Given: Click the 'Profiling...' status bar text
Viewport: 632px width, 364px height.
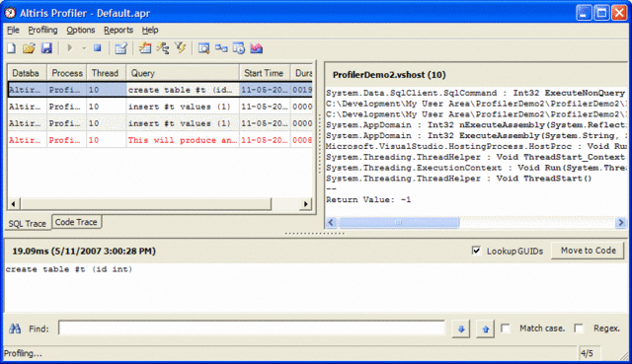Looking at the screenshot, I should [23, 353].
